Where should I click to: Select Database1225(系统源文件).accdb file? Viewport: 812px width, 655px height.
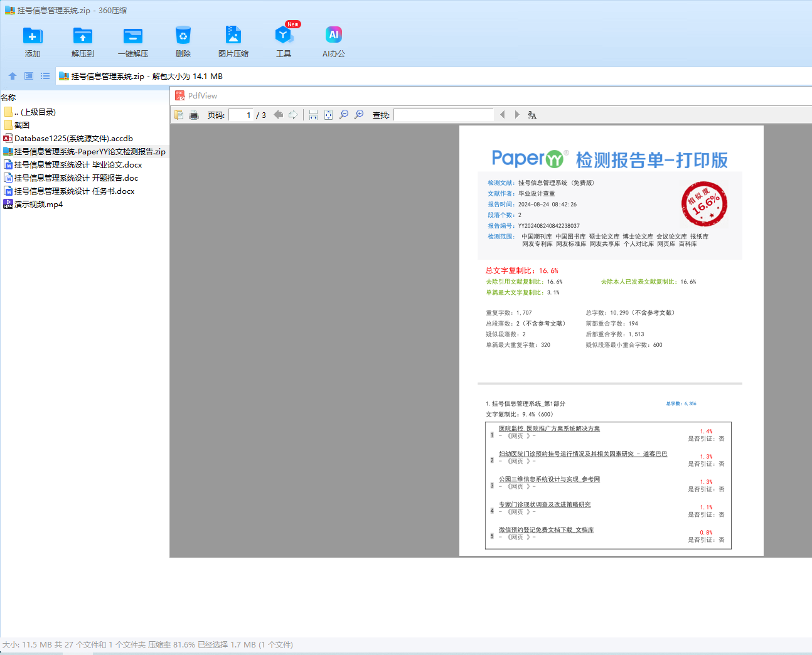click(x=68, y=138)
